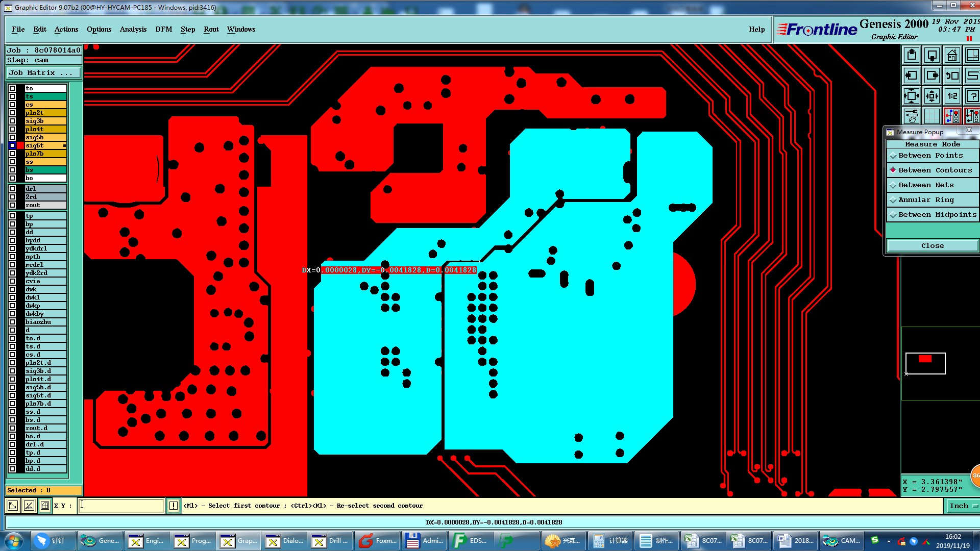Open the Analysis menu

pos(133,29)
